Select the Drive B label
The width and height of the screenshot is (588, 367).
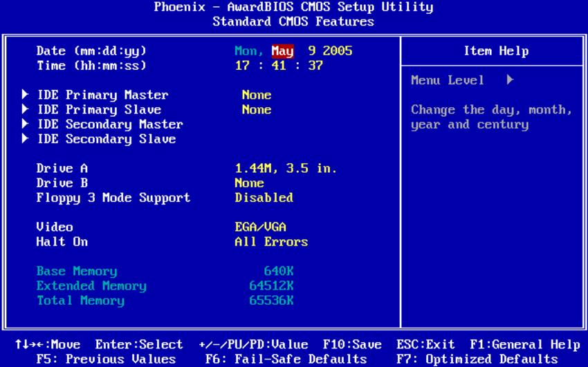pos(62,182)
